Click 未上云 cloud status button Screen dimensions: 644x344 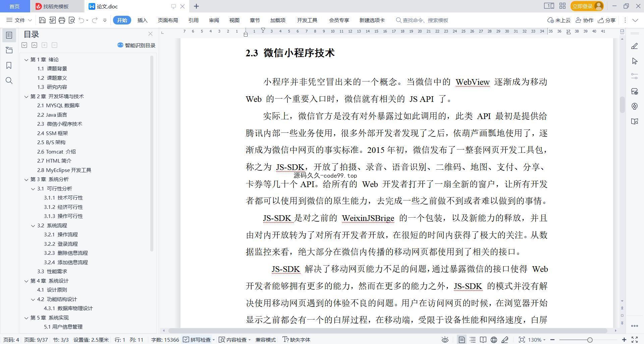559,20
